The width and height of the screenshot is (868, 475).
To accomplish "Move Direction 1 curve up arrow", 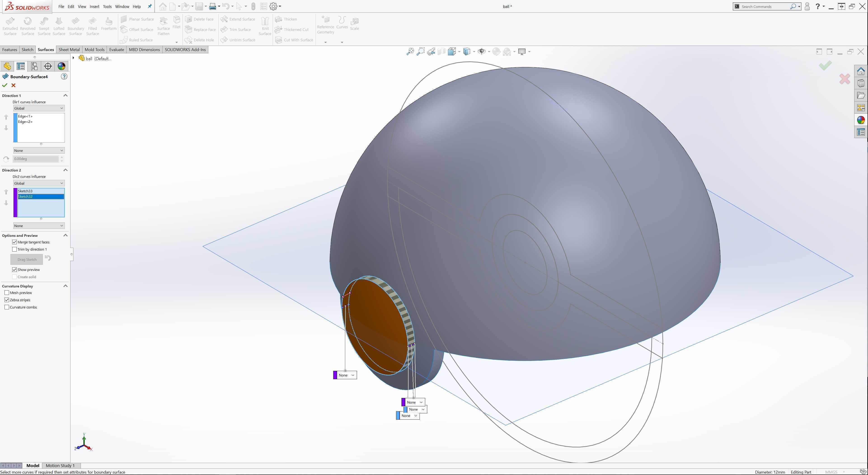I will coord(6,117).
